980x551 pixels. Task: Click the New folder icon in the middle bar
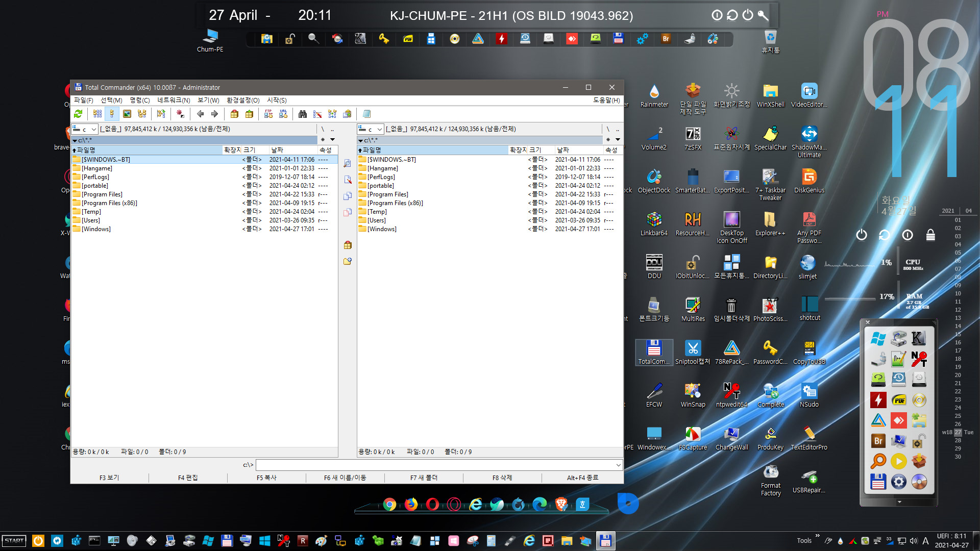[x=348, y=261]
